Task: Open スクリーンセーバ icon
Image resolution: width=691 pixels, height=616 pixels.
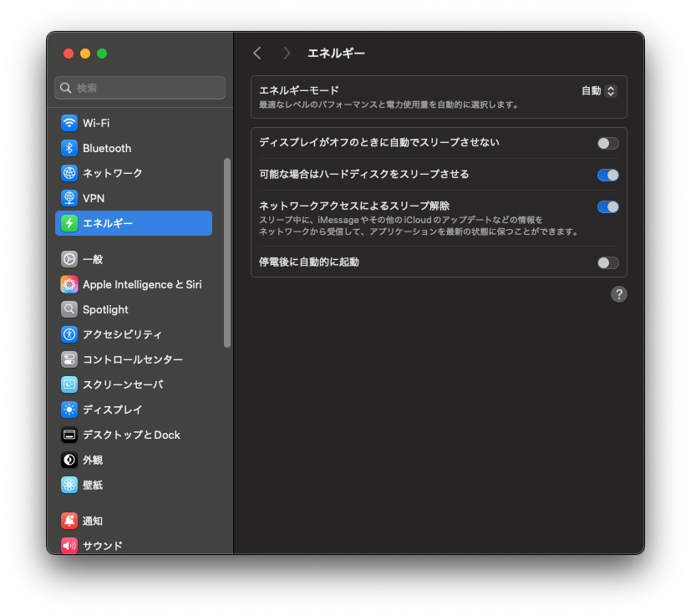Action: pyautogui.click(x=69, y=385)
